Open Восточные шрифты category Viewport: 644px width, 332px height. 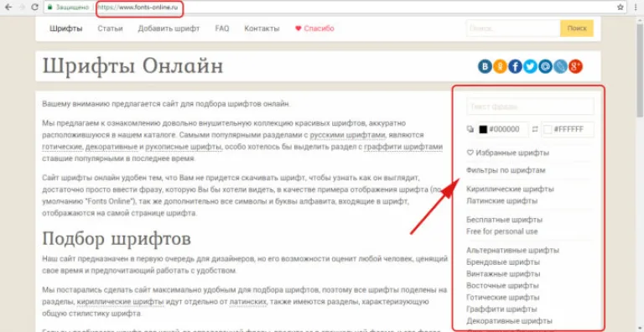click(x=502, y=286)
